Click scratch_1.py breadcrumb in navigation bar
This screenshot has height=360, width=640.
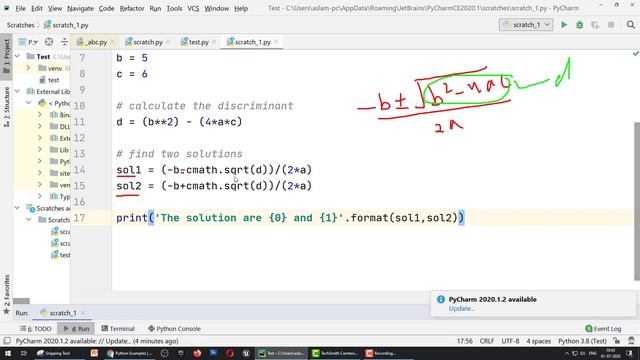[66, 25]
